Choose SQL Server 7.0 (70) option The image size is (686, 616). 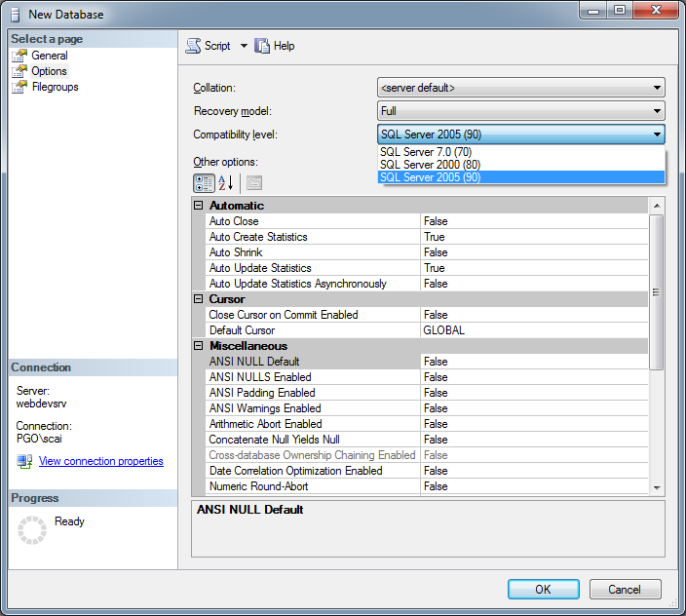click(520, 152)
